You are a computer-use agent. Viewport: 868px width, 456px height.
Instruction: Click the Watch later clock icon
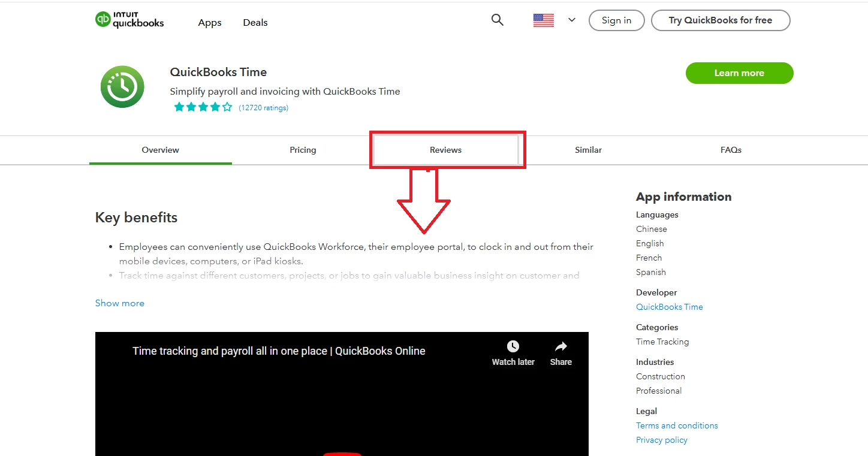[x=513, y=346]
